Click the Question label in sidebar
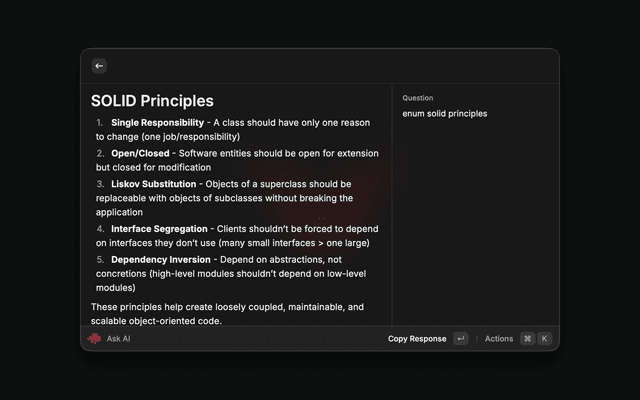This screenshot has width=640, height=400. tap(417, 98)
